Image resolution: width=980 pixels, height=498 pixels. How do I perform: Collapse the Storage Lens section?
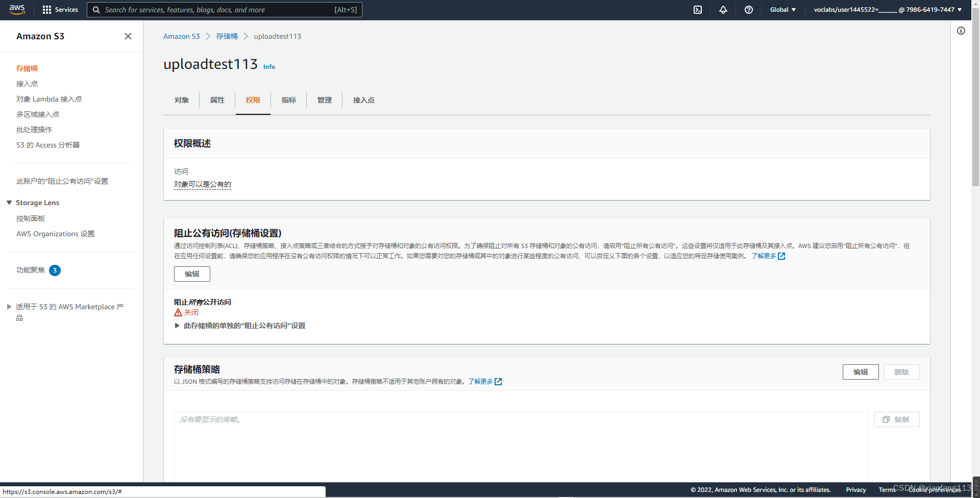[x=9, y=203]
